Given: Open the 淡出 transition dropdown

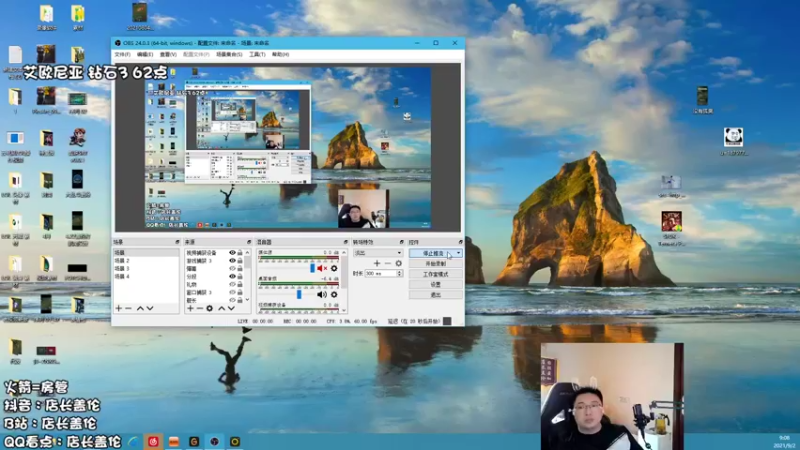Looking at the screenshot, I should point(378,253).
